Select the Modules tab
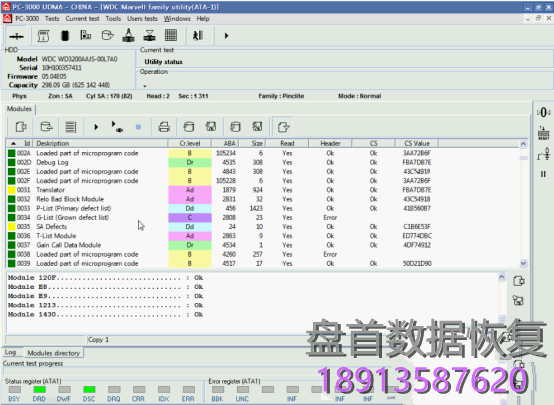The height and width of the screenshot is (405, 554). point(19,109)
